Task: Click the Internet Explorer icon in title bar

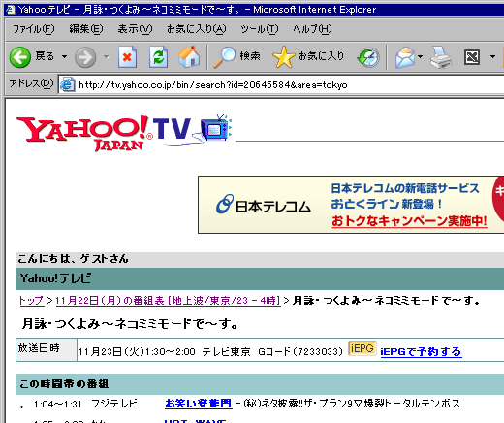Action: (11, 9)
